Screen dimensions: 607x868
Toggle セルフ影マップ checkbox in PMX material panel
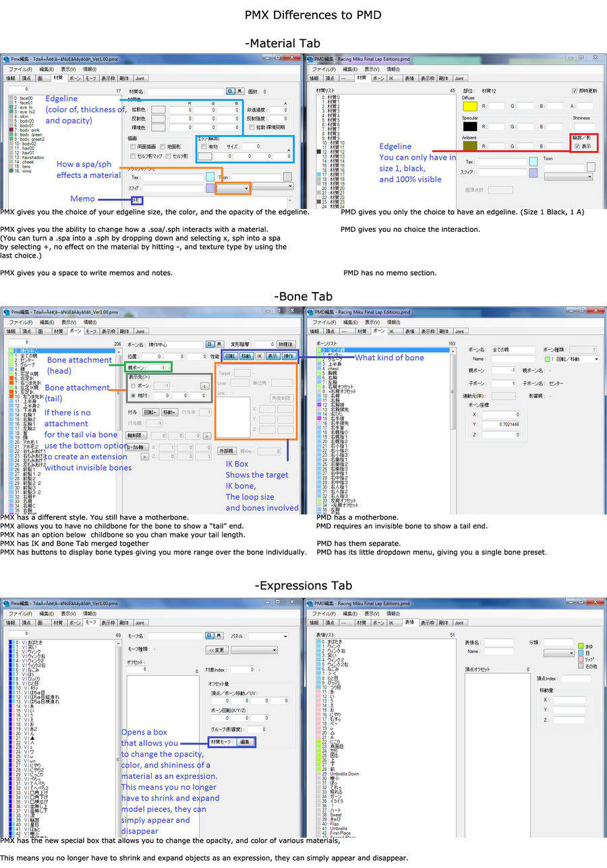[133, 156]
